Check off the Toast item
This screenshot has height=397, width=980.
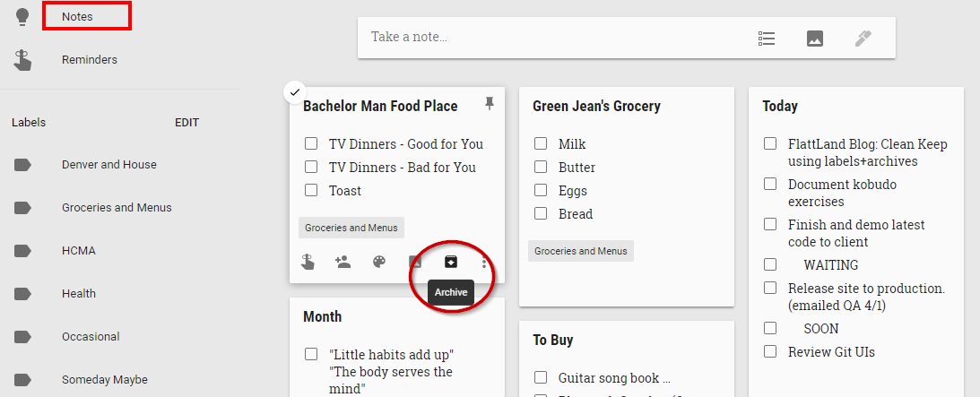[x=311, y=190]
